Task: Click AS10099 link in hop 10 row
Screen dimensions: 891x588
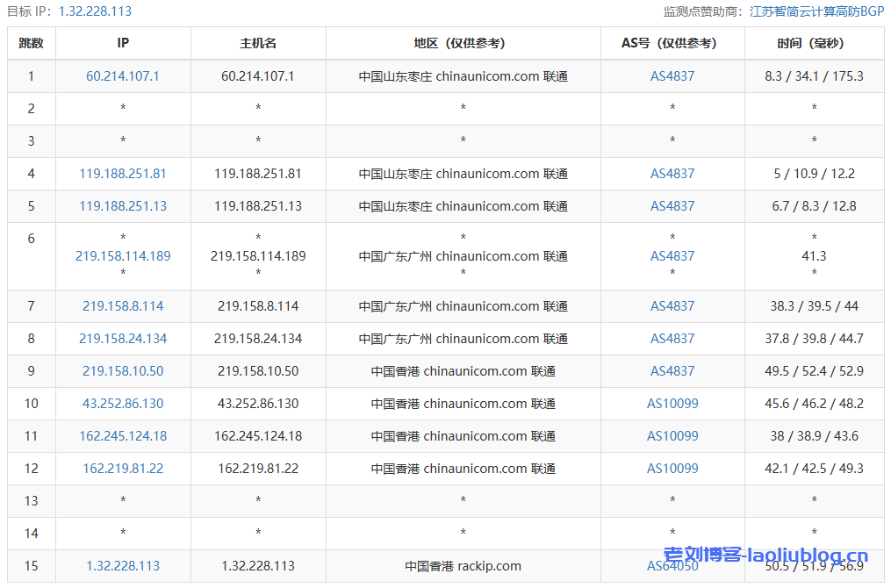Action: (672, 404)
